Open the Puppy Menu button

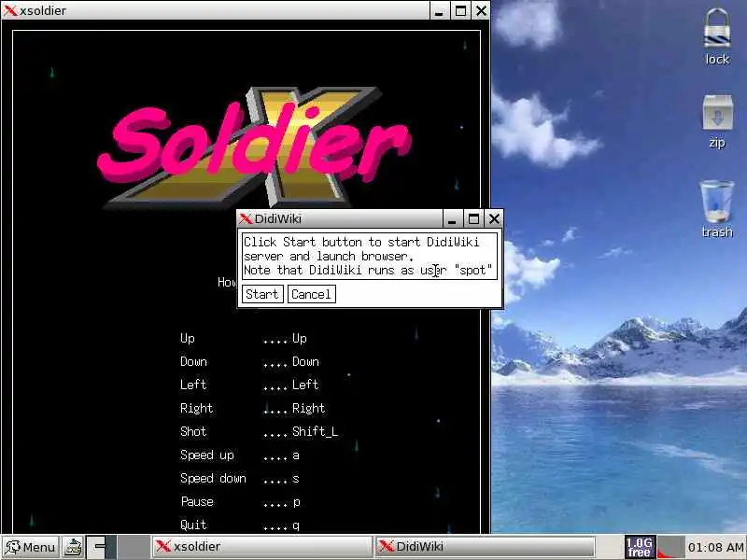click(30, 547)
